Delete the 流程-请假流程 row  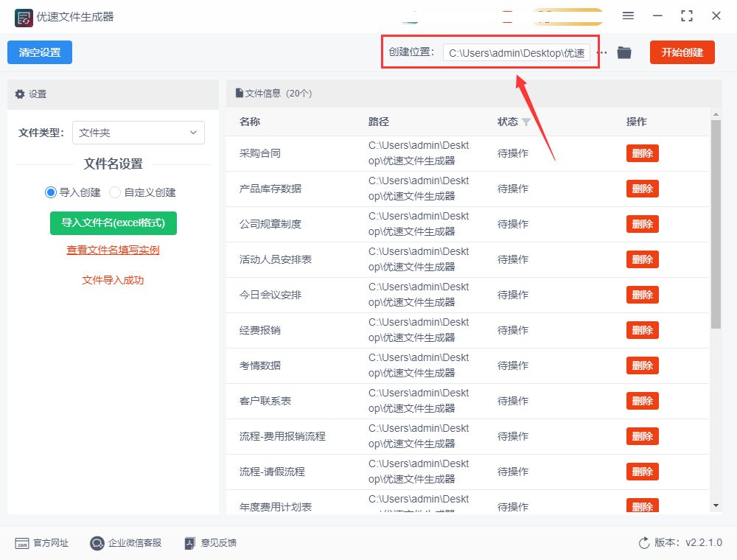[643, 472]
